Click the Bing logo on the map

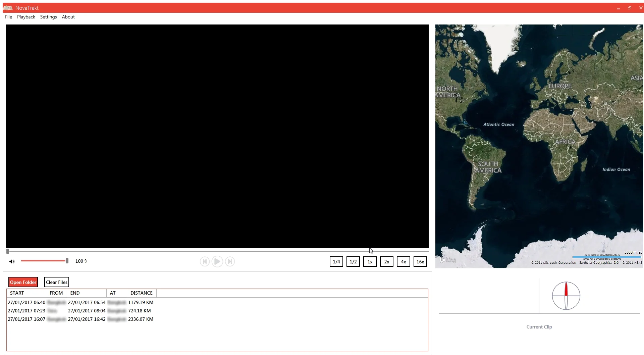coord(448,260)
